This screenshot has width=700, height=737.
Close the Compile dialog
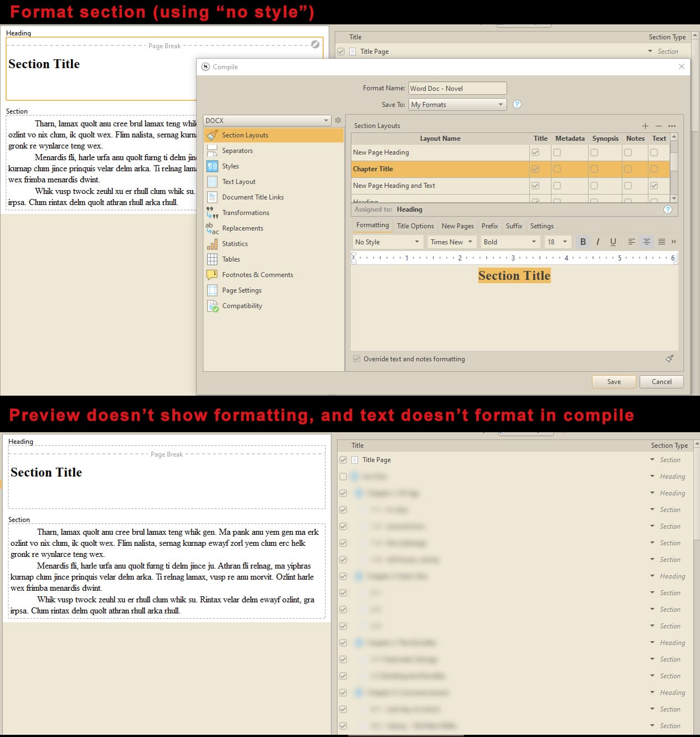click(682, 66)
